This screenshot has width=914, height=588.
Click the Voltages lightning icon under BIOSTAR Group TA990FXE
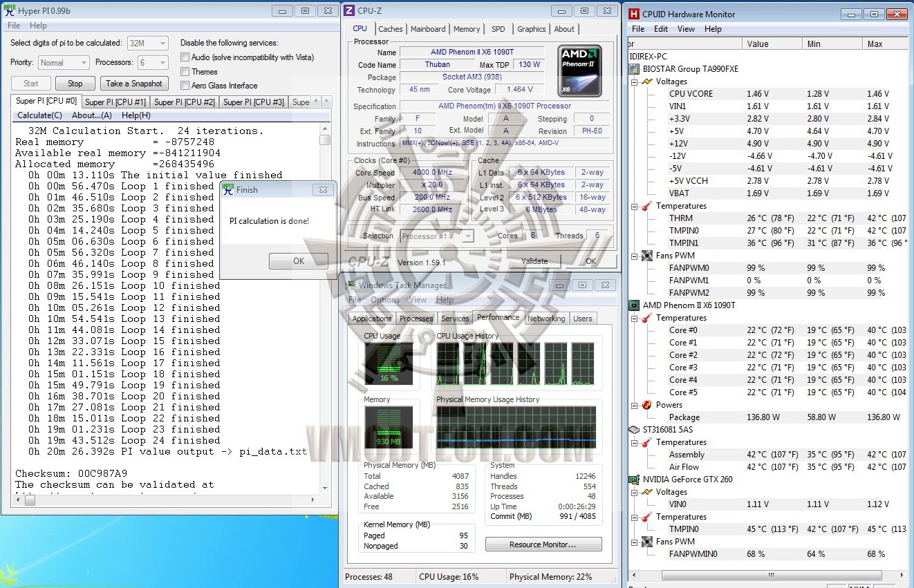point(647,82)
